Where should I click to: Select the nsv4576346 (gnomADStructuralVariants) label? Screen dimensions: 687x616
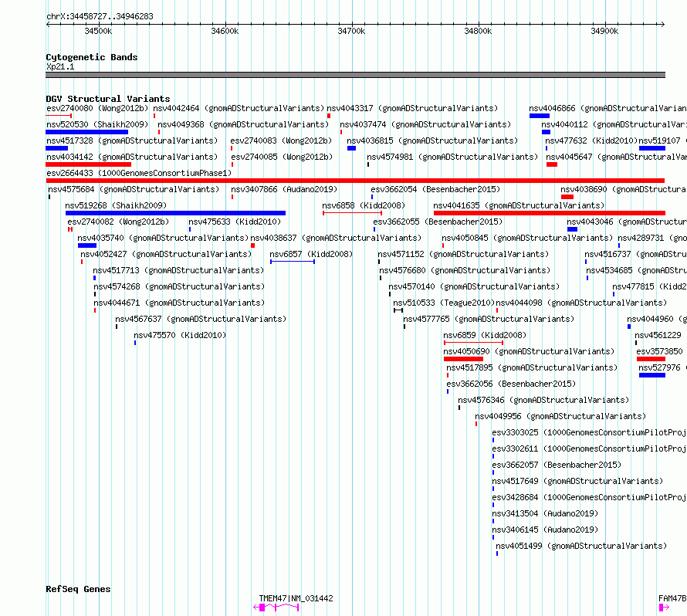(x=543, y=400)
